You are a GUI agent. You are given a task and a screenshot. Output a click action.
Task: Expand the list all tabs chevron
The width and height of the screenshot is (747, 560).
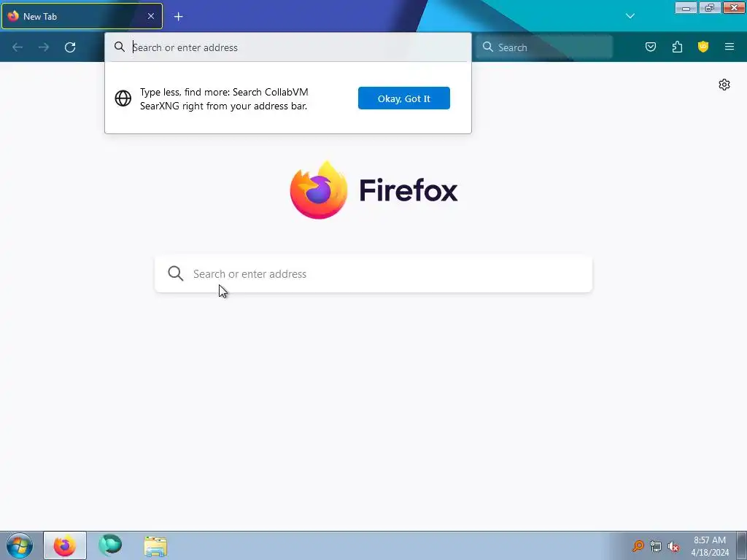pos(630,16)
